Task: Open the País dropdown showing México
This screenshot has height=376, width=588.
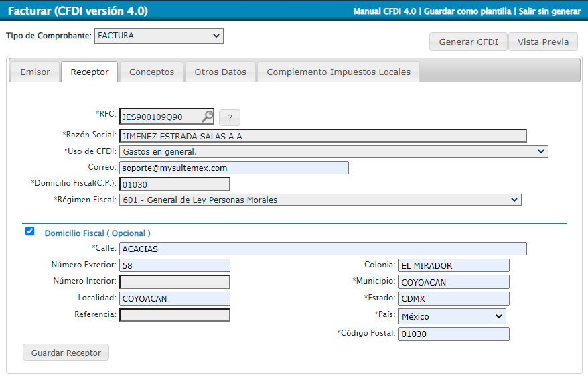Action: coord(452,316)
